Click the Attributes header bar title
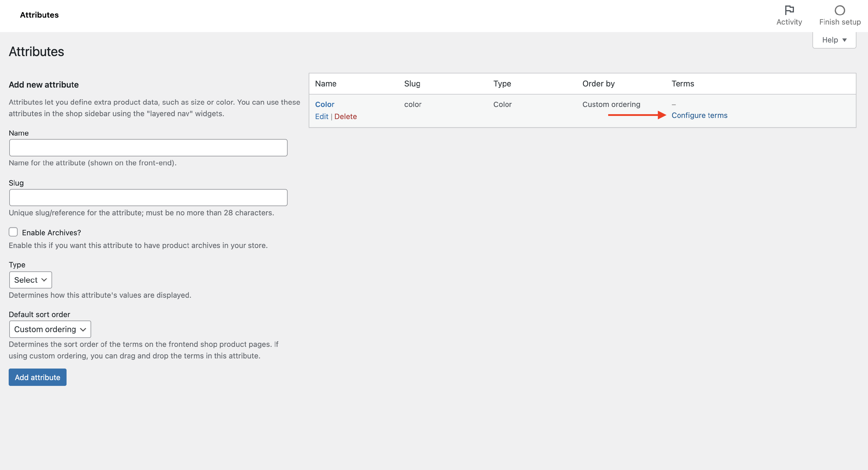The image size is (868, 470). (x=39, y=15)
